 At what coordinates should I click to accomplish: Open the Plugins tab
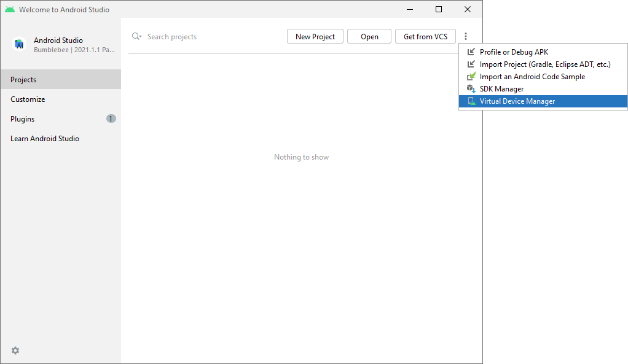(x=60, y=118)
